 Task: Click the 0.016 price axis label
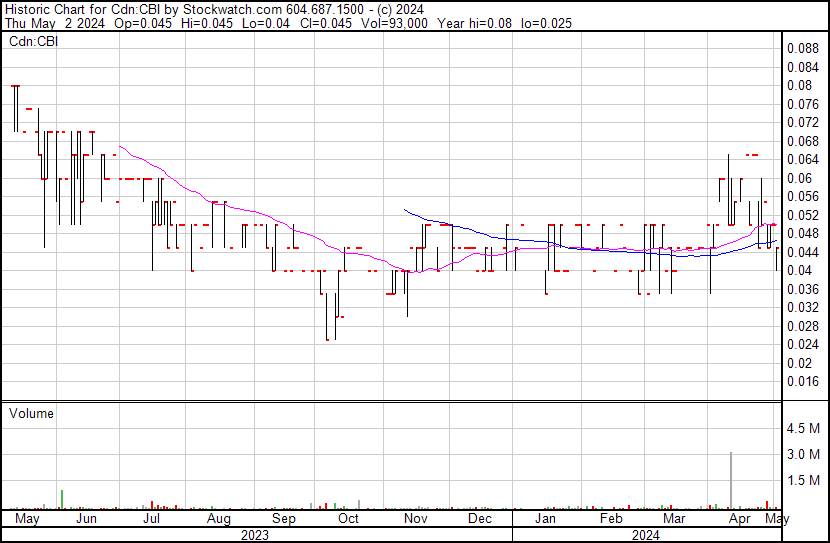802,381
